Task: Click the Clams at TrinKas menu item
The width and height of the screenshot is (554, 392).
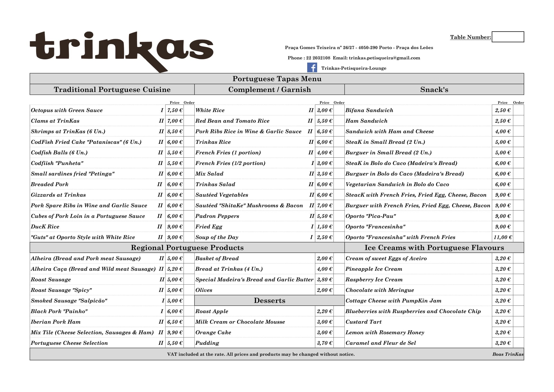Action: click(55, 121)
